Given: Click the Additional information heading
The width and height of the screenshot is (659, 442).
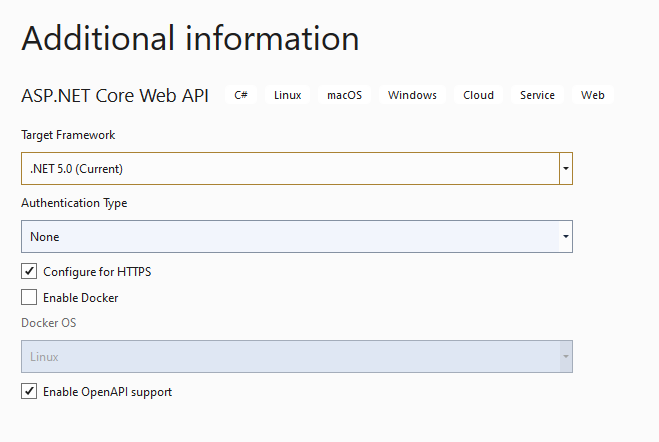Looking at the screenshot, I should 190,38.
